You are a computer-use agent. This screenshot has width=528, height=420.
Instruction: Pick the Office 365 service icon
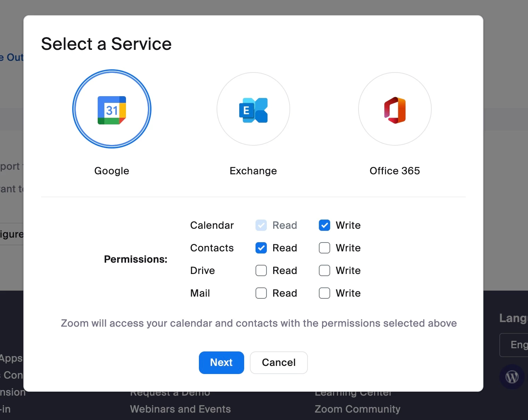(395, 109)
